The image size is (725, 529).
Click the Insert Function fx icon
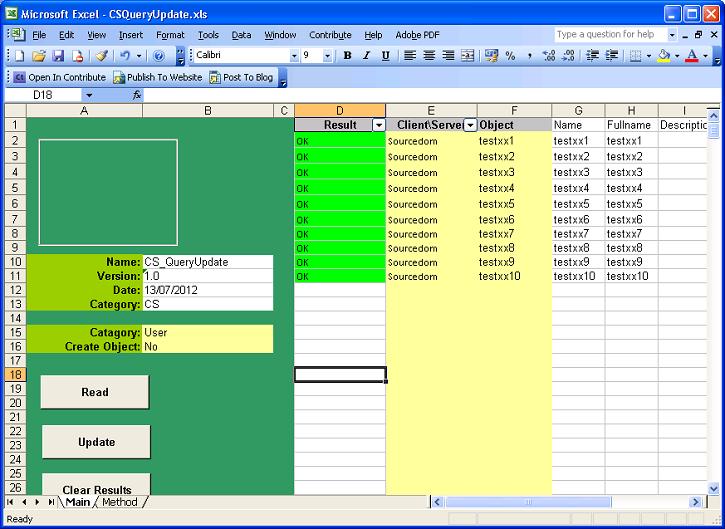[x=138, y=95]
